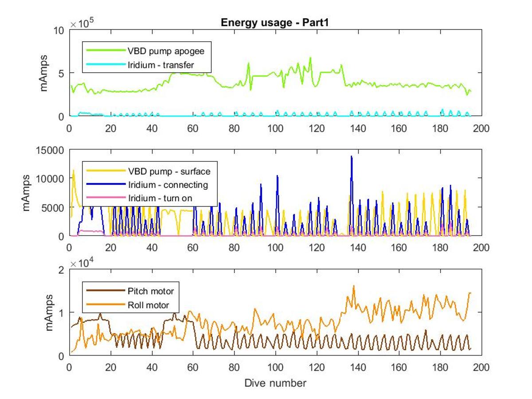Click orange line sample for Roll motor
Viewport: 532px width, 399px height.
click(106, 305)
